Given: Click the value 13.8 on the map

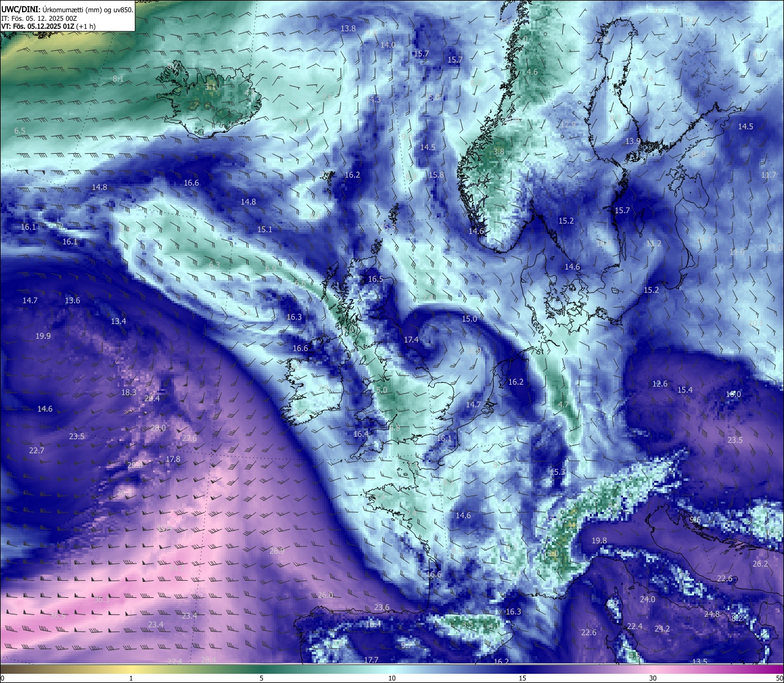Looking at the screenshot, I should 348,29.
